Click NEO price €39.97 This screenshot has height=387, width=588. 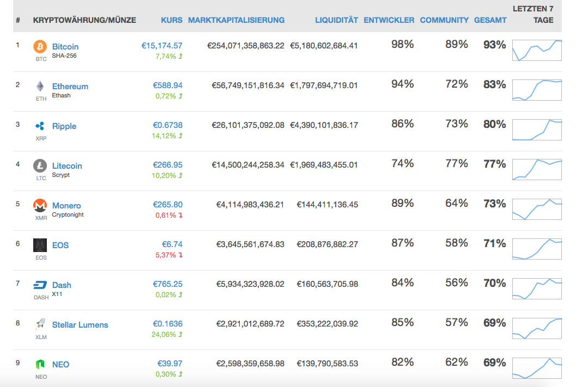(x=170, y=364)
